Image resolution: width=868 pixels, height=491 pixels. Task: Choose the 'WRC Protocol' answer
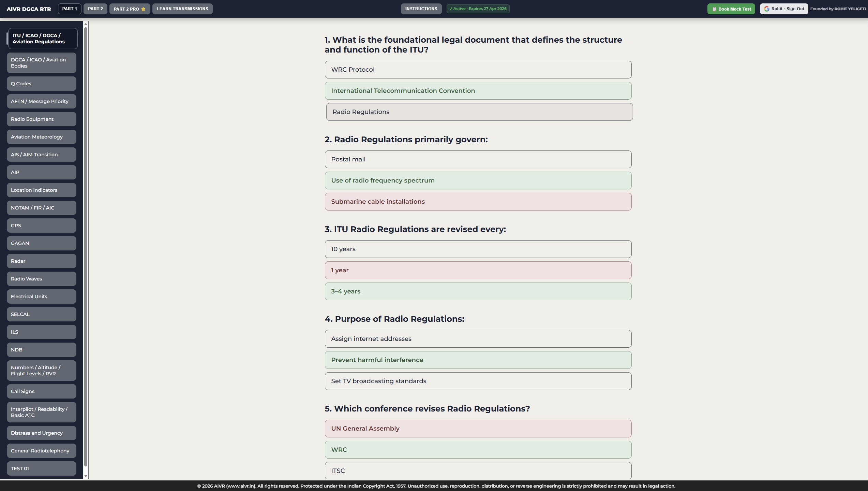[478, 70]
